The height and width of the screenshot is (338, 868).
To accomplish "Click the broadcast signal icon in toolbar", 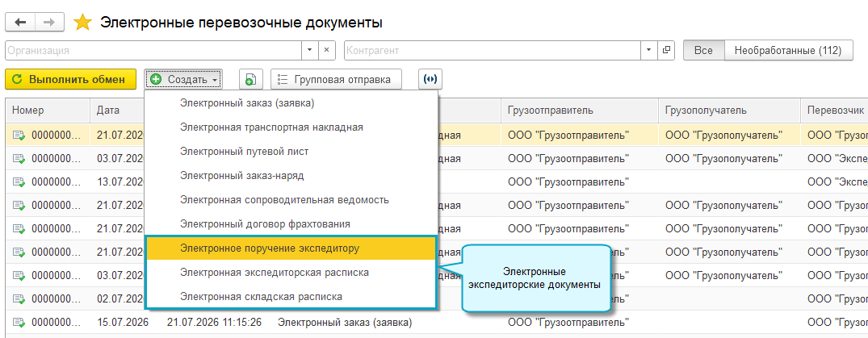I will click(430, 80).
